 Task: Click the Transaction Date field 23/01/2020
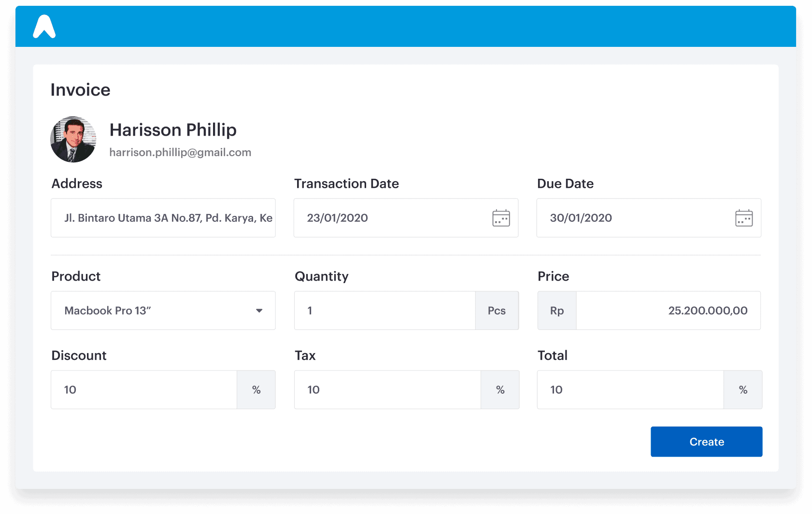[406, 218]
